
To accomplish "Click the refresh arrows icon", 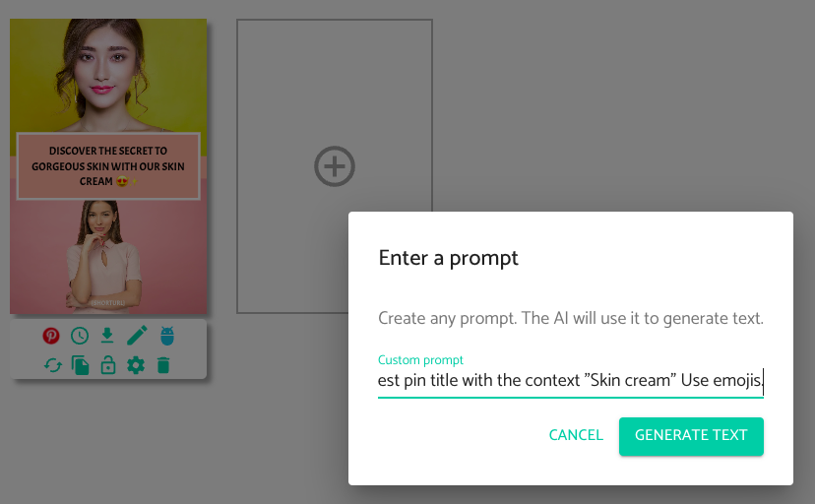I will point(53,365).
